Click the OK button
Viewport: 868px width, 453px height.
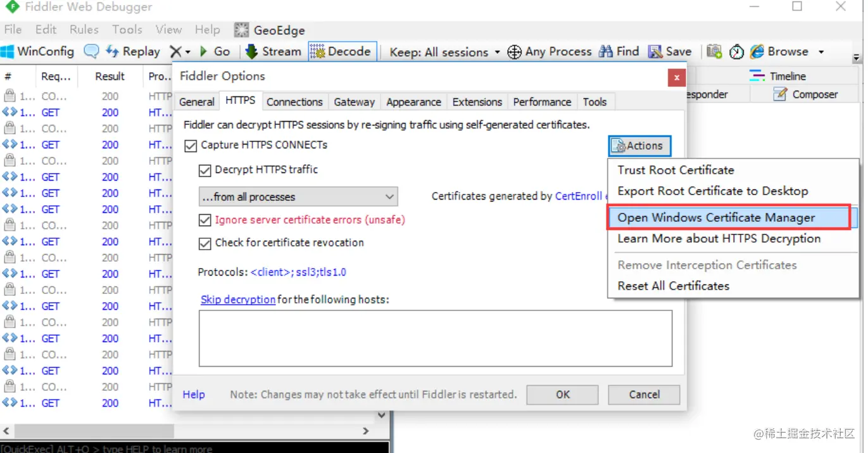click(x=563, y=395)
